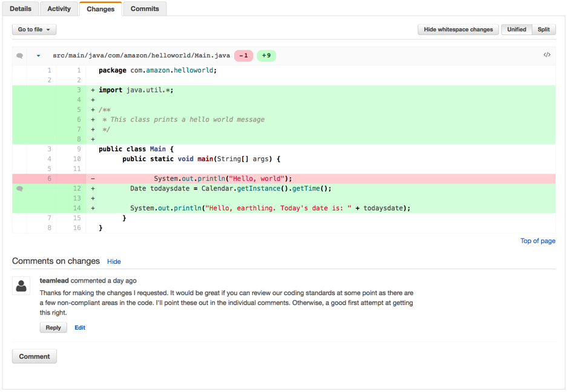This screenshot has height=392, width=569.
Task: Click the comment line 'This class prints a hello world message'
Action: [x=284, y=120]
